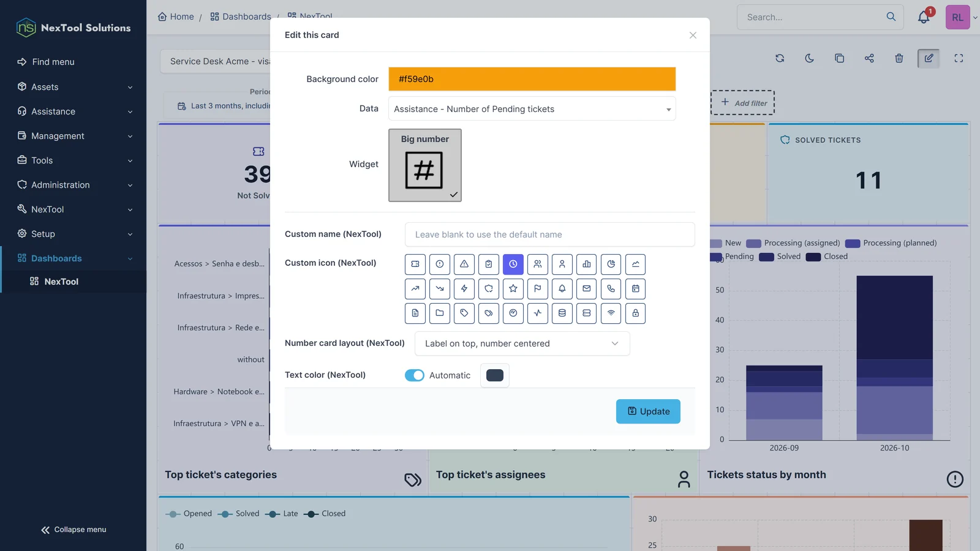Expand the Administration sidebar menu
The width and height of the screenshot is (980, 551).
point(73,185)
